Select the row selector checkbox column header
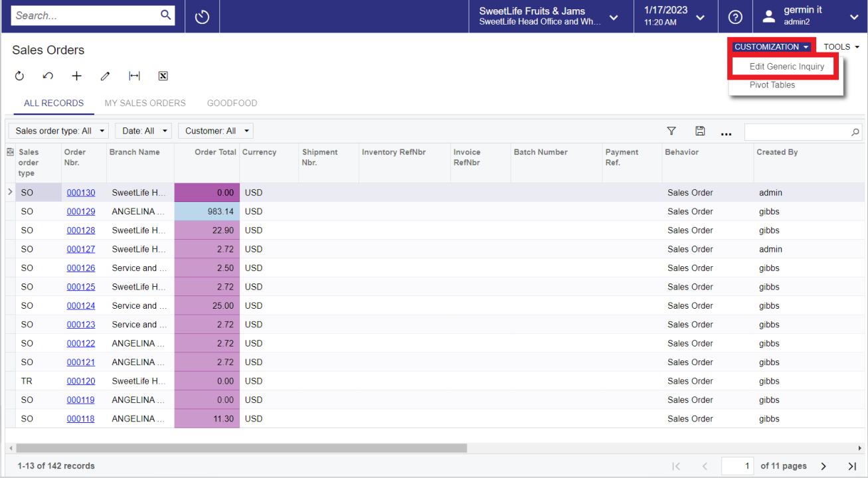Viewport: 868px width, 478px height. tap(11, 151)
